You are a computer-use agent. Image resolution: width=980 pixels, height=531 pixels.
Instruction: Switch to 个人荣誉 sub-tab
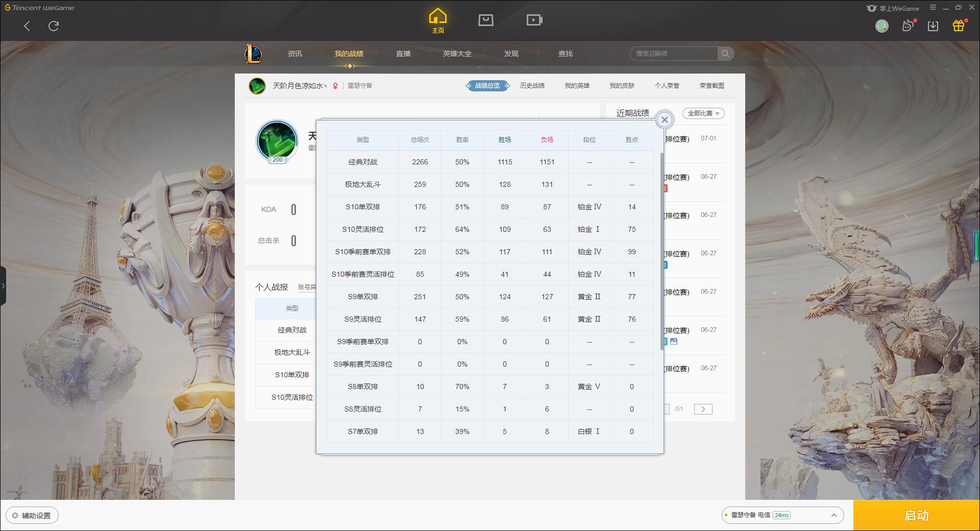click(667, 86)
